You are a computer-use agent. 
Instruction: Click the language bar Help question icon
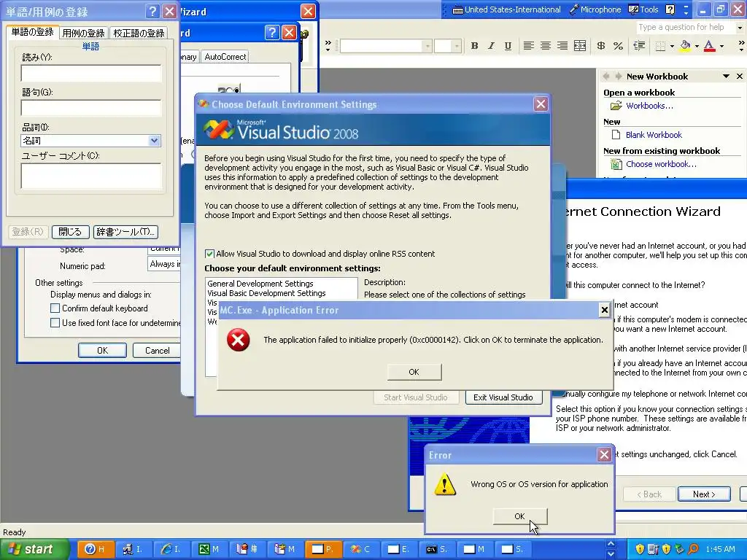pyautogui.click(x=670, y=9)
